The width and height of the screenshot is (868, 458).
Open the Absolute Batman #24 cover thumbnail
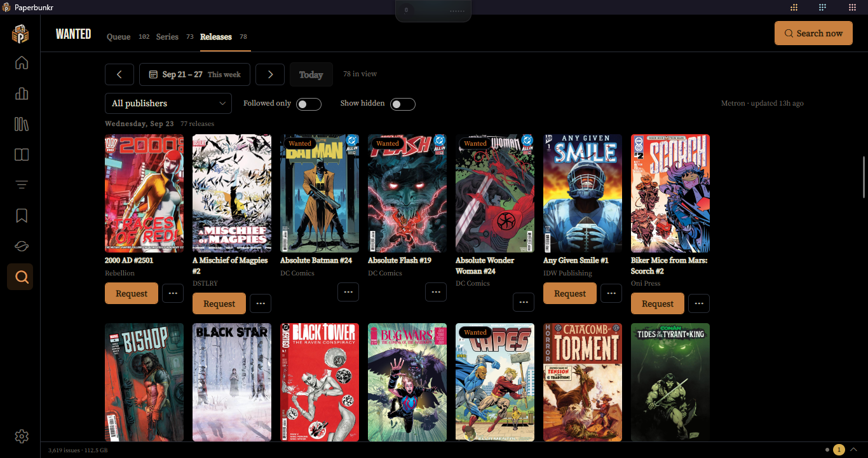[320, 193]
